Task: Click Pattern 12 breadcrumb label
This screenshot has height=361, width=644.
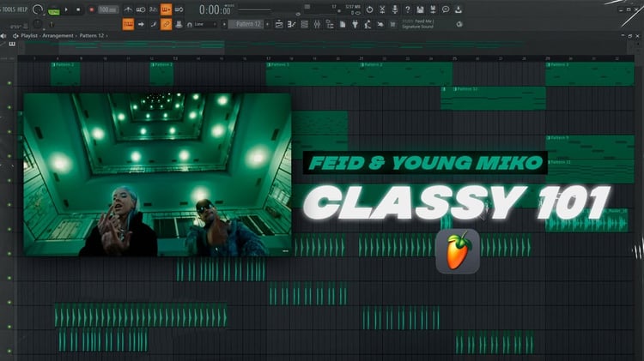Action: (92, 36)
